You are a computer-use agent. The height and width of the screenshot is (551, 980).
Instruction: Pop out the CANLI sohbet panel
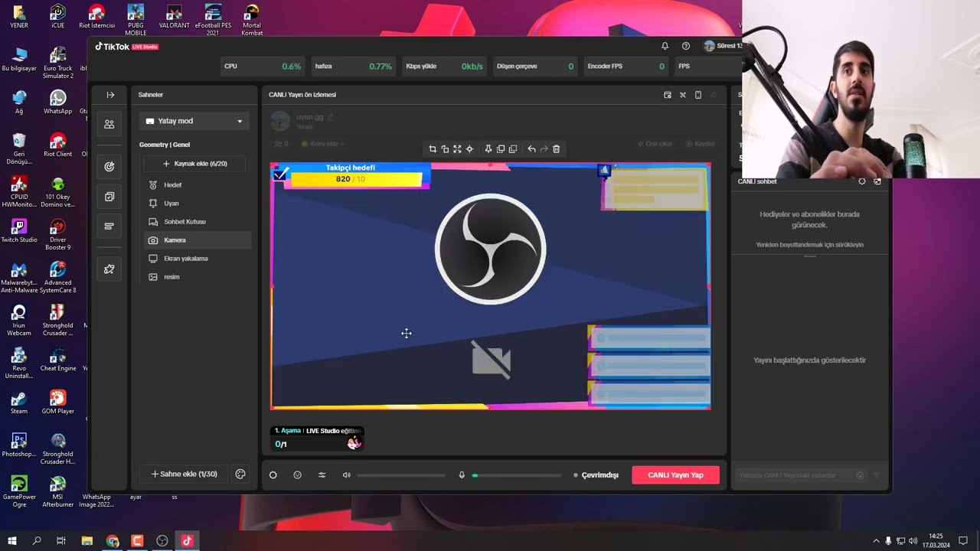877,181
